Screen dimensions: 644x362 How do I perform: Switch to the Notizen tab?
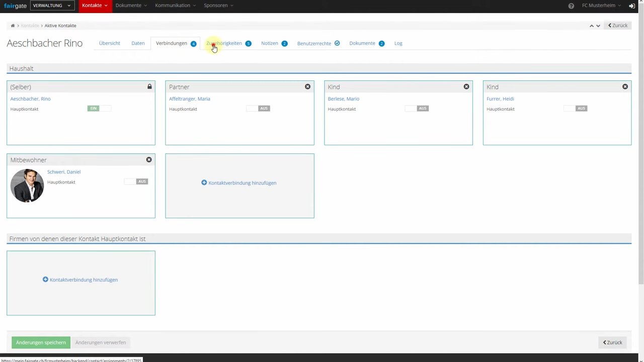tap(274, 43)
